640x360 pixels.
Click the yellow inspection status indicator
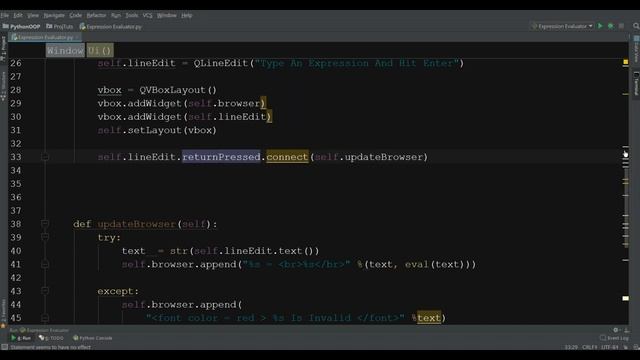click(x=625, y=62)
